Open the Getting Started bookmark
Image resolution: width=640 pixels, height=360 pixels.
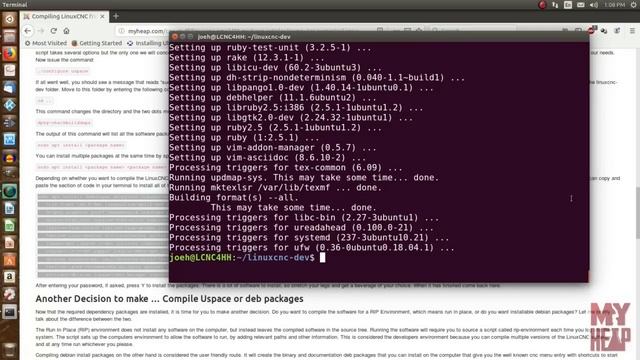(x=97, y=43)
